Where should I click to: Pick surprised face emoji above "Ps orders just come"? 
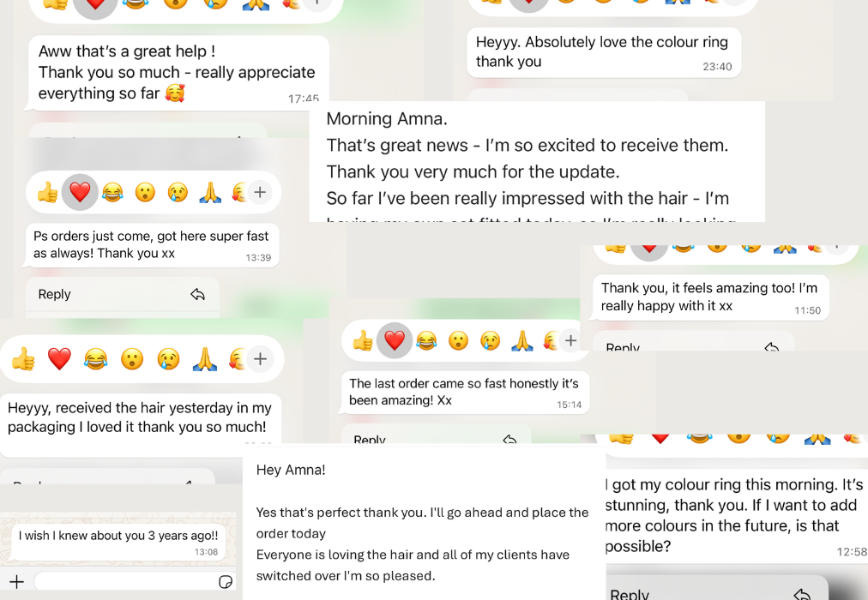pyautogui.click(x=145, y=193)
